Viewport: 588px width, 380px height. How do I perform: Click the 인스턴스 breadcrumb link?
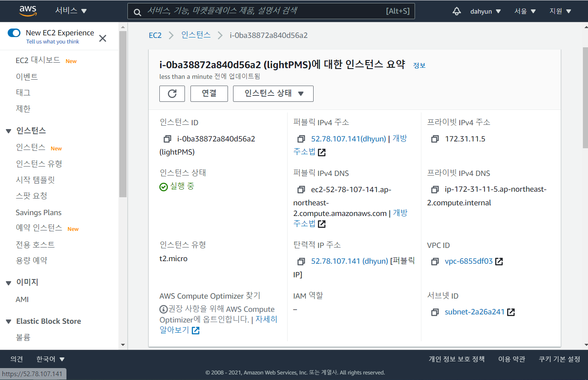tap(196, 35)
